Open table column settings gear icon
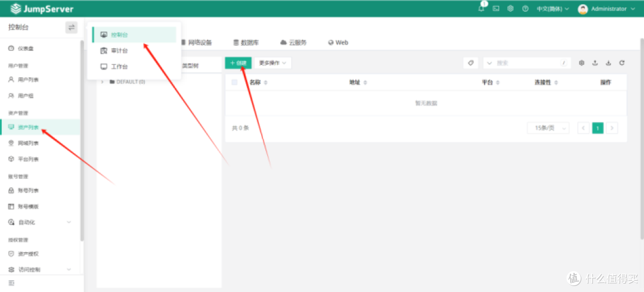This screenshot has height=292, width=644. click(581, 63)
